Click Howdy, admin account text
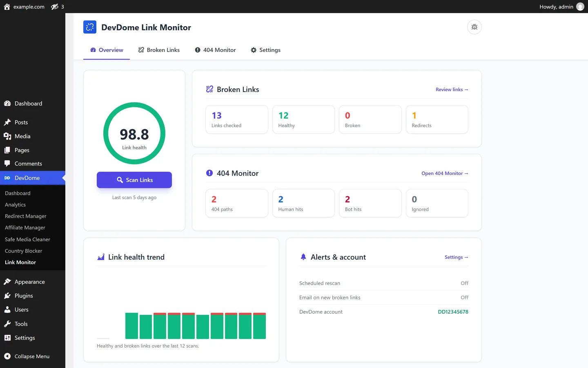Viewport: 588px width, 368px height. (556, 7)
